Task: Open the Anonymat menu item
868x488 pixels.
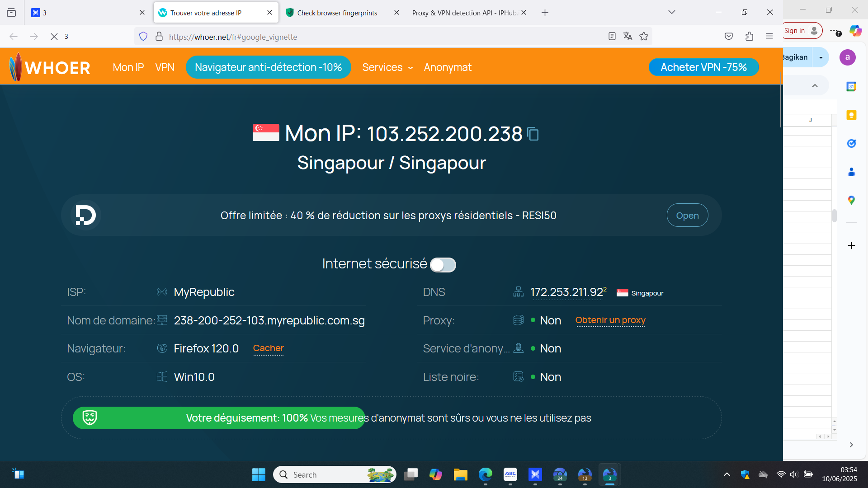Action: pos(448,67)
